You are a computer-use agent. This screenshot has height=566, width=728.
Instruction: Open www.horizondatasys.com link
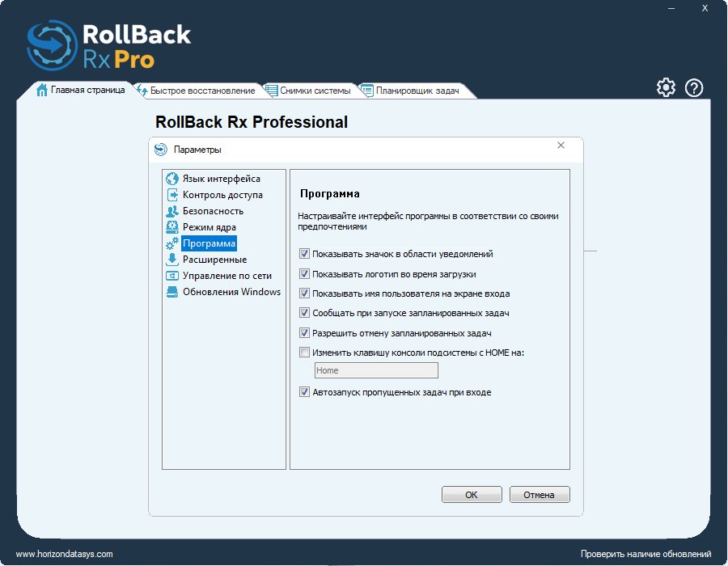point(64,554)
